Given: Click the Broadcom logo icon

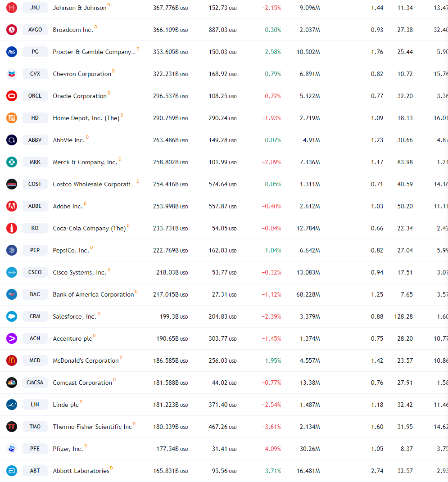Looking at the screenshot, I should click(12, 30).
